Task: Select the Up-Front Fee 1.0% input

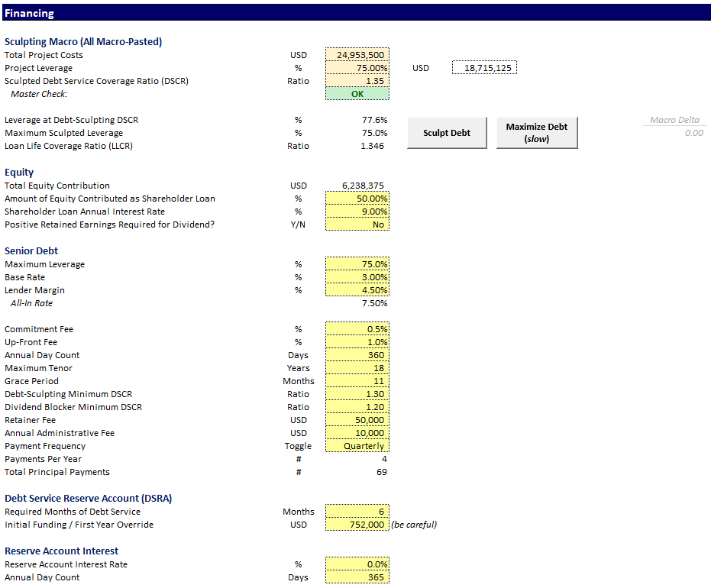Action: click(x=357, y=342)
